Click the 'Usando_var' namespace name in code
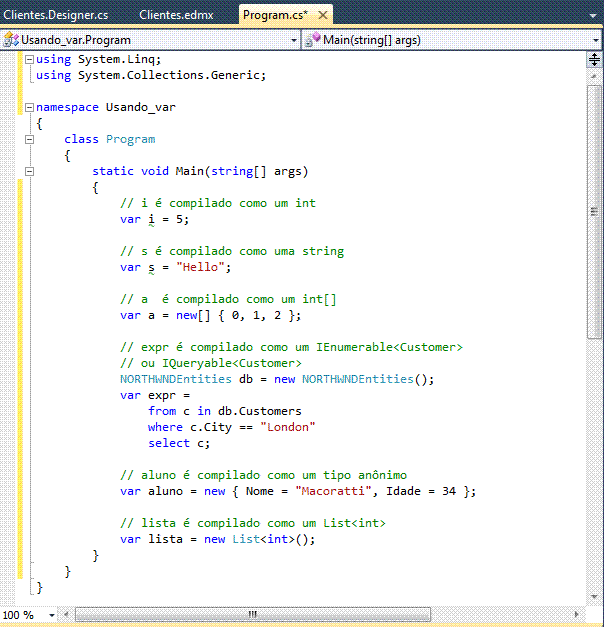The height and width of the screenshot is (627, 604). pyautogui.click(x=140, y=108)
